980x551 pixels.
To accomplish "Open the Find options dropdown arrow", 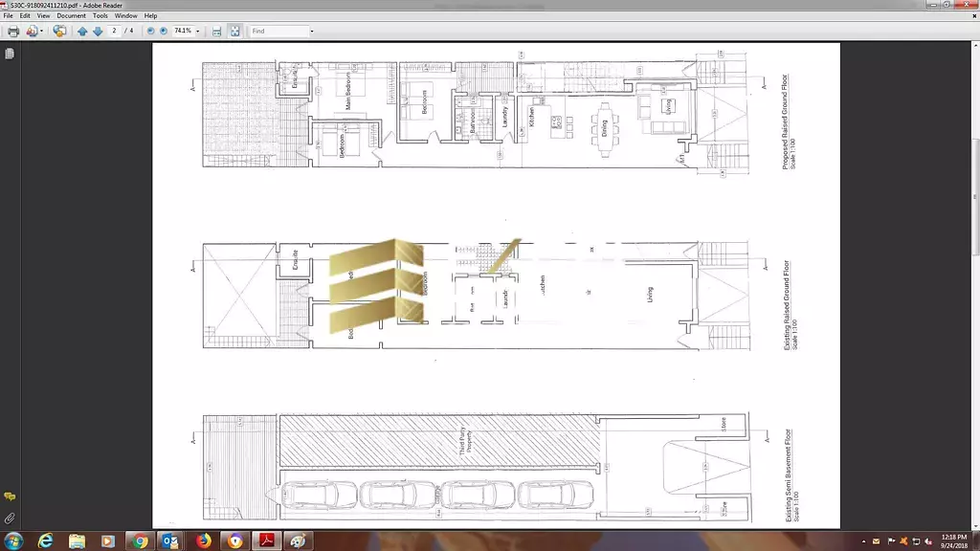I will click(311, 32).
